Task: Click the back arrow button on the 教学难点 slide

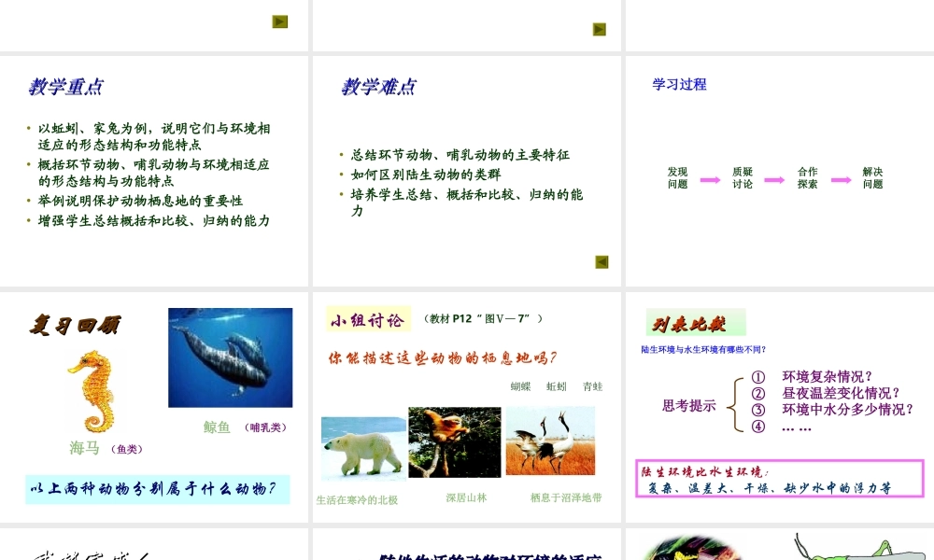Action: click(601, 262)
